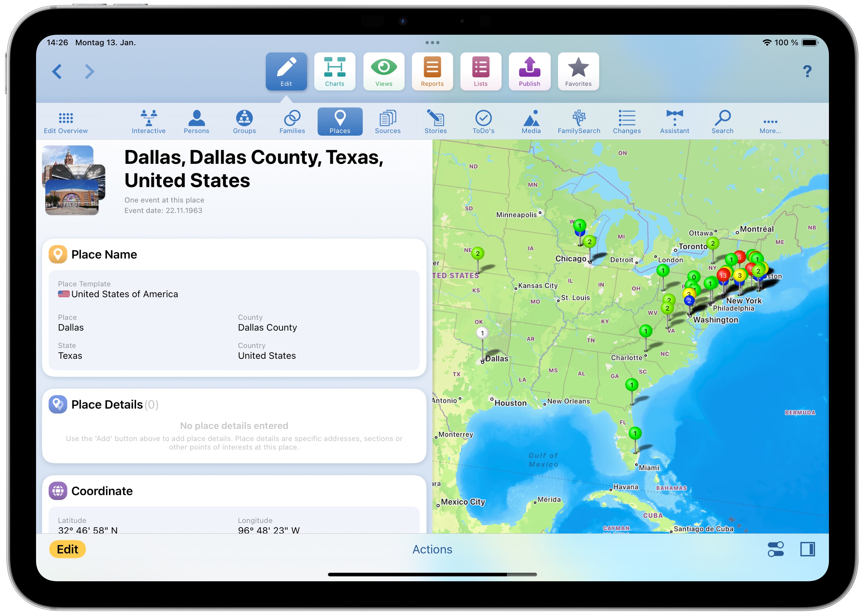Open the Actions menu
The height and width of the screenshot is (616, 865).
[432, 549]
